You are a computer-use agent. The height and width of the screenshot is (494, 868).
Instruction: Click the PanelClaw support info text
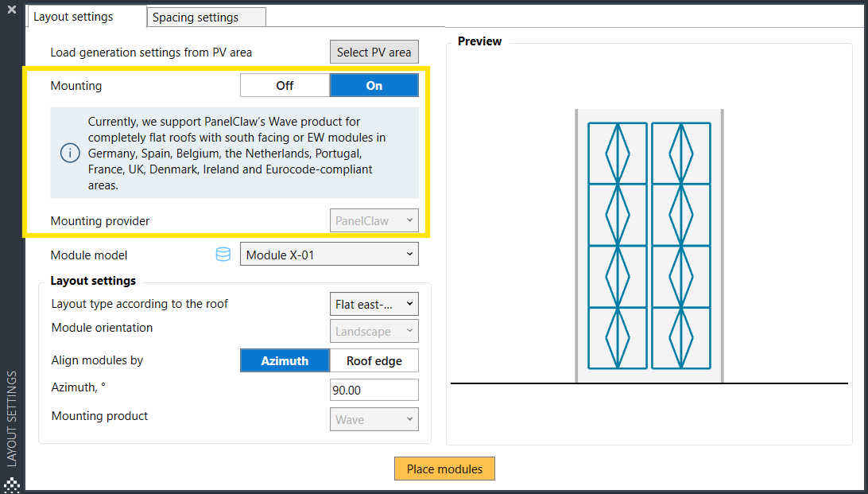237,154
